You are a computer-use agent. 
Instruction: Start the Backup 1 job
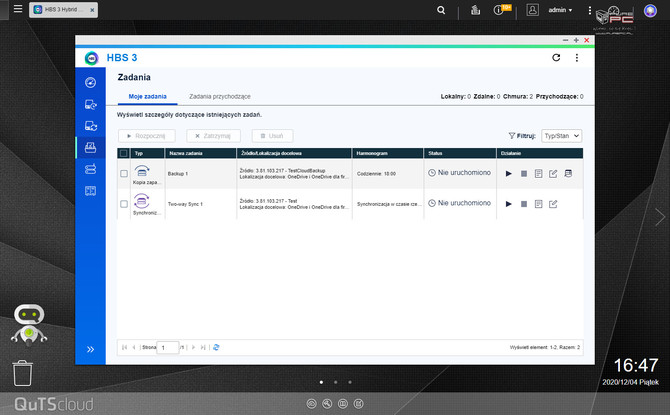(508, 174)
